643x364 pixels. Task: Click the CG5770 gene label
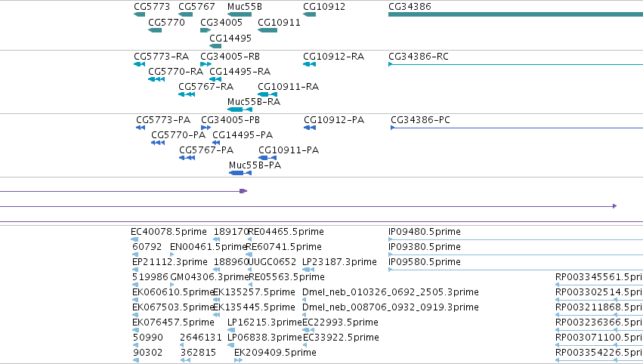[x=166, y=22]
